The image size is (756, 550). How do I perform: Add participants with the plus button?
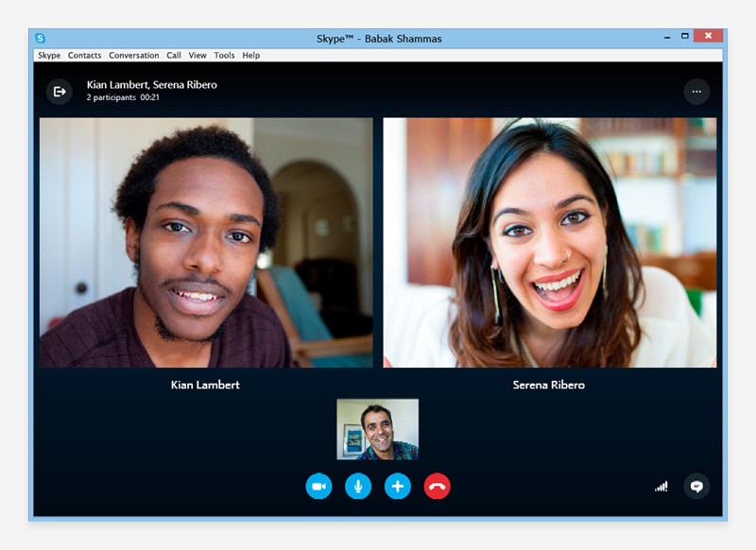398,487
